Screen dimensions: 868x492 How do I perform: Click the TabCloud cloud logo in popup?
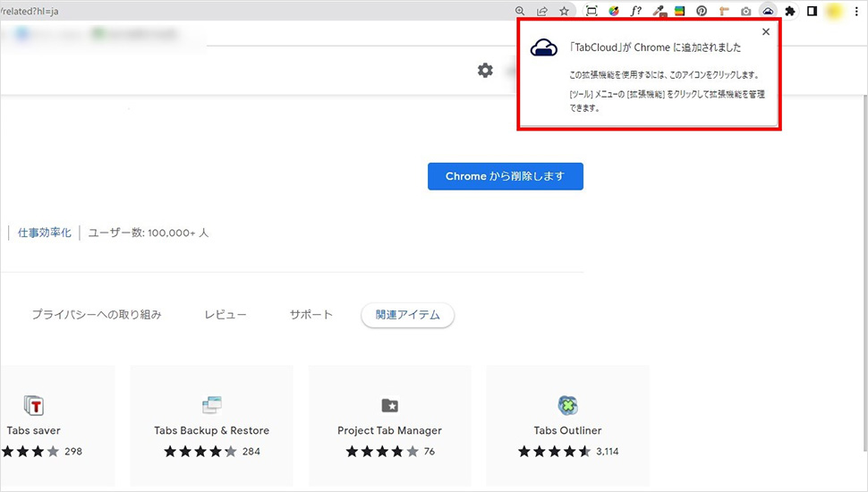click(x=543, y=48)
